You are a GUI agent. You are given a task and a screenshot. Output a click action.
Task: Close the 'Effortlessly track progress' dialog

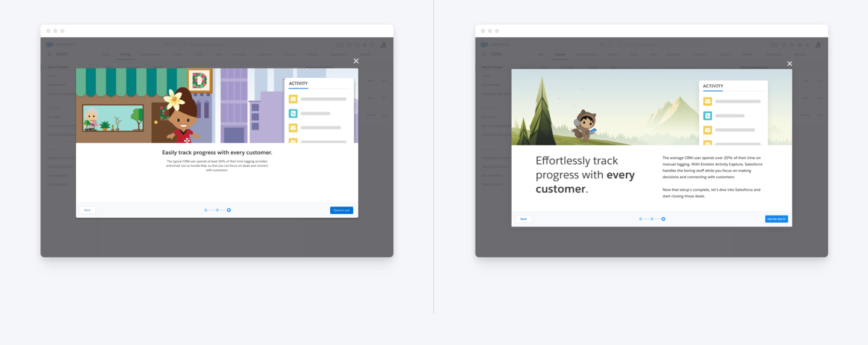(790, 63)
